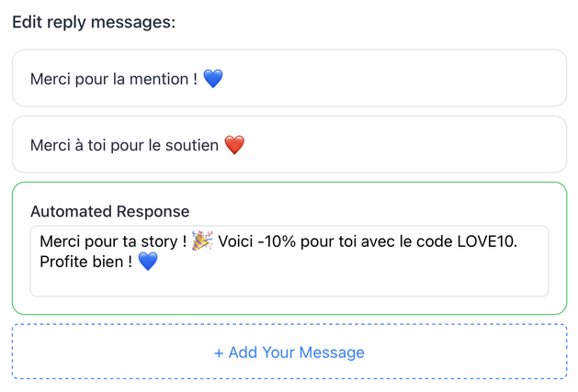This screenshot has width=578, height=392.
Task: Place cursor on "Merci pour ta story !"
Action: point(113,241)
